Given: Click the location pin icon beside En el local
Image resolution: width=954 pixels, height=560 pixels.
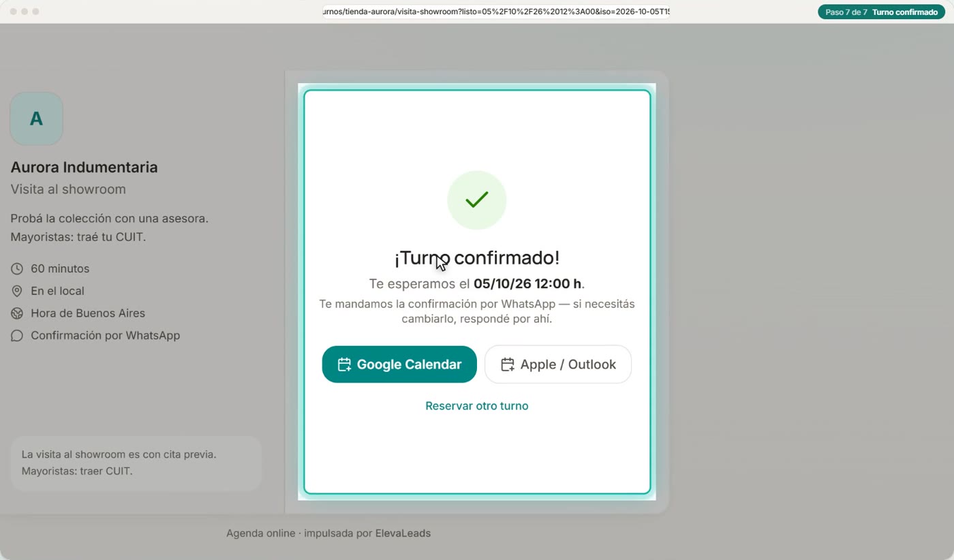Looking at the screenshot, I should (x=17, y=292).
